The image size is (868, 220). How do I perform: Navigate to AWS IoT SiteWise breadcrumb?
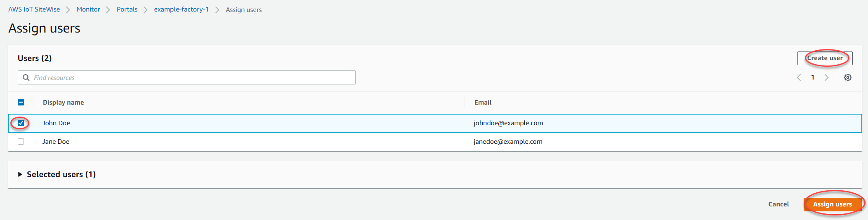tap(34, 9)
